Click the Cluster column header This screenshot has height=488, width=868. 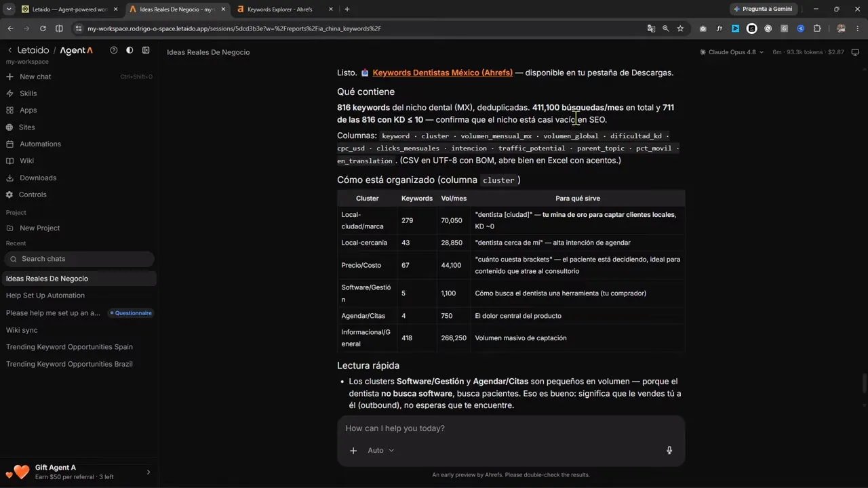[367, 199]
